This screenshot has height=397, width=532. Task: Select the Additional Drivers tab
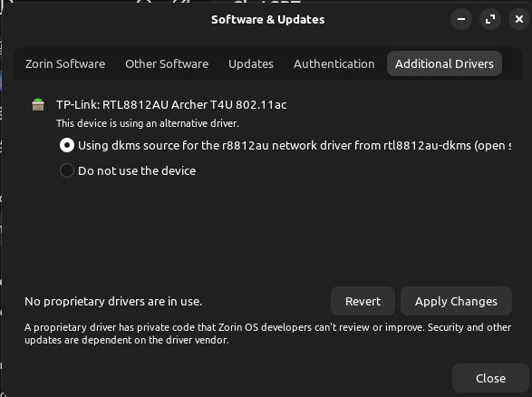coord(444,63)
